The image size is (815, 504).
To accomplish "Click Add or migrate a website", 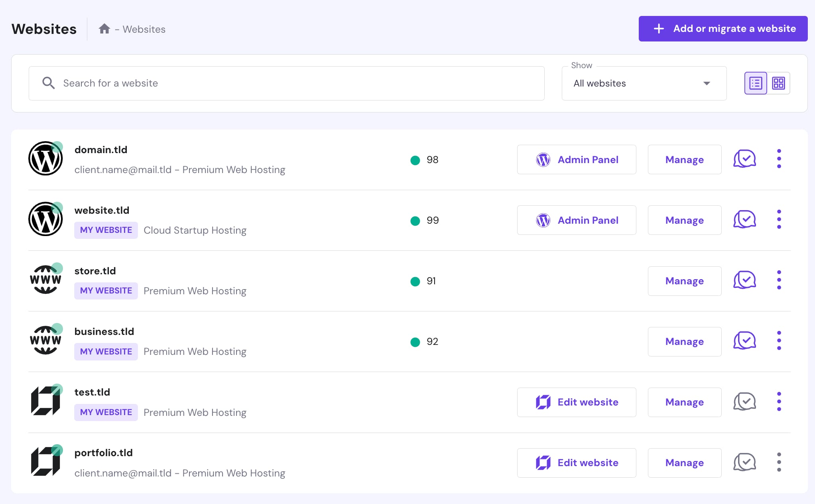I will click(722, 28).
